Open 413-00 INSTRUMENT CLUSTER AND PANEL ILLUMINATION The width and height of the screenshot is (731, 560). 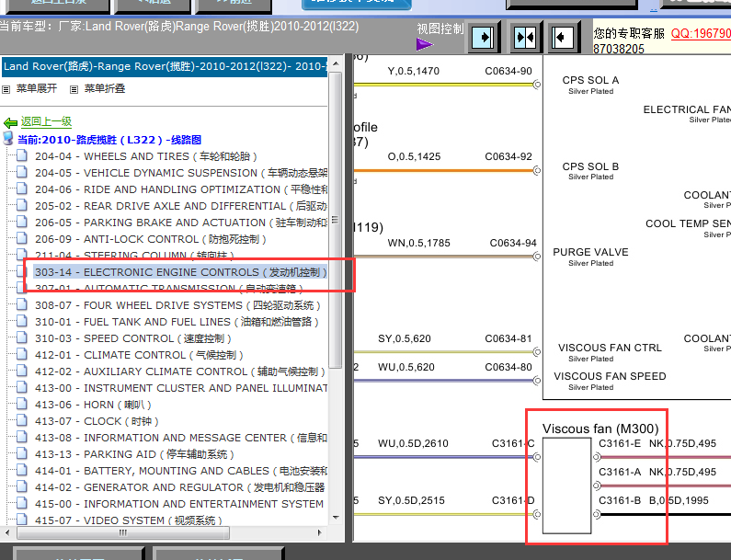click(x=181, y=388)
